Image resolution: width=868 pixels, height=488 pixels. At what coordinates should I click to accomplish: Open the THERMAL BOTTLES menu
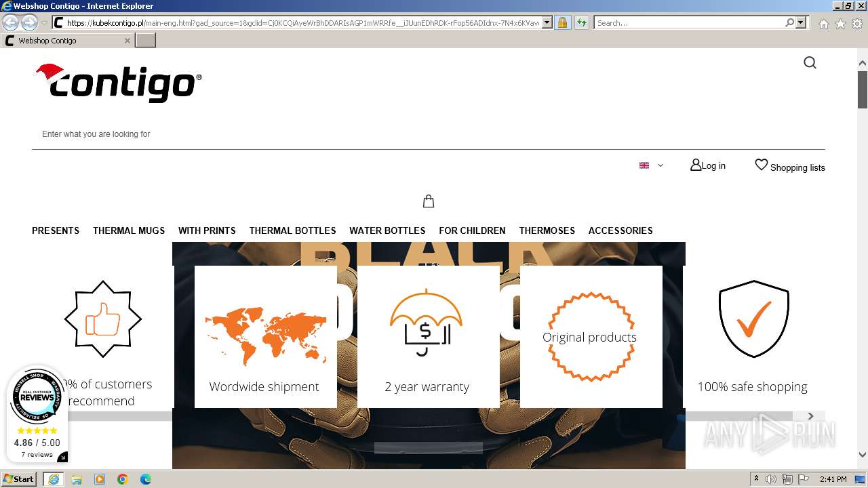click(293, 230)
